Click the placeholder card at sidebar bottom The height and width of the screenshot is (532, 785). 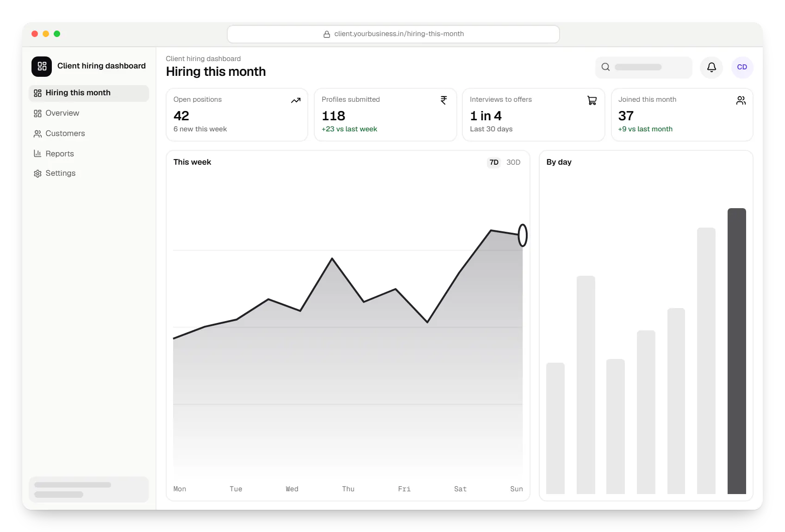point(89,489)
